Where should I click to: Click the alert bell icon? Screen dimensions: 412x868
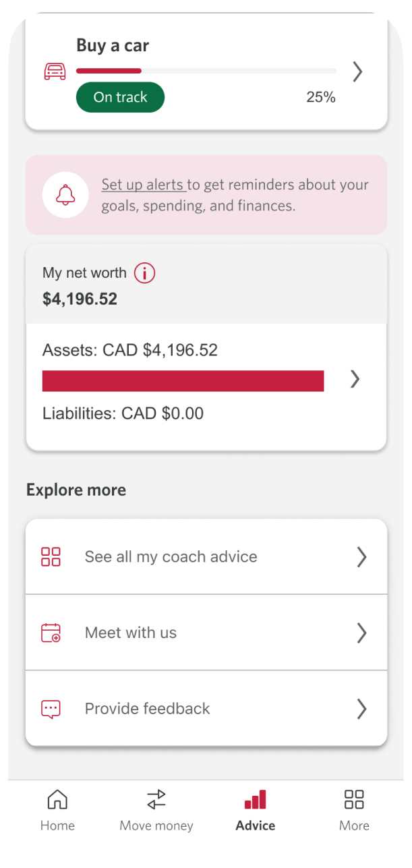tap(65, 195)
